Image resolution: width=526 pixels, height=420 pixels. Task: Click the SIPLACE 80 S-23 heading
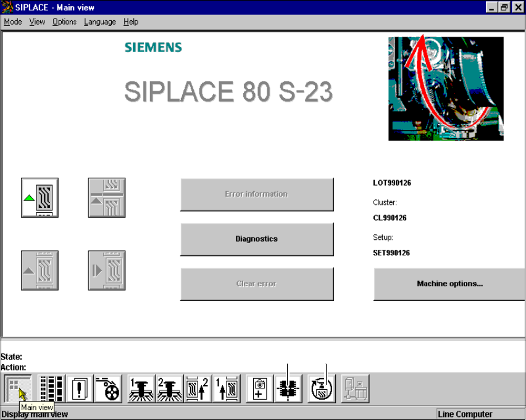pos(228,91)
